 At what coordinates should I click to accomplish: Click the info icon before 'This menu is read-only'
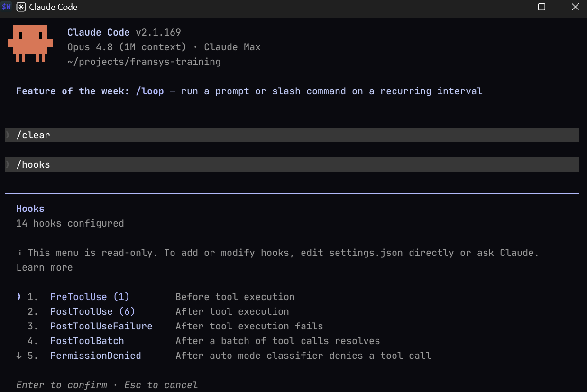coord(19,253)
